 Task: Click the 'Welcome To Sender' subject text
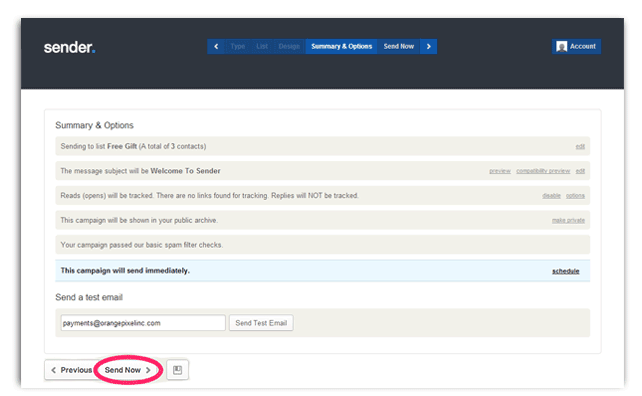185,171
